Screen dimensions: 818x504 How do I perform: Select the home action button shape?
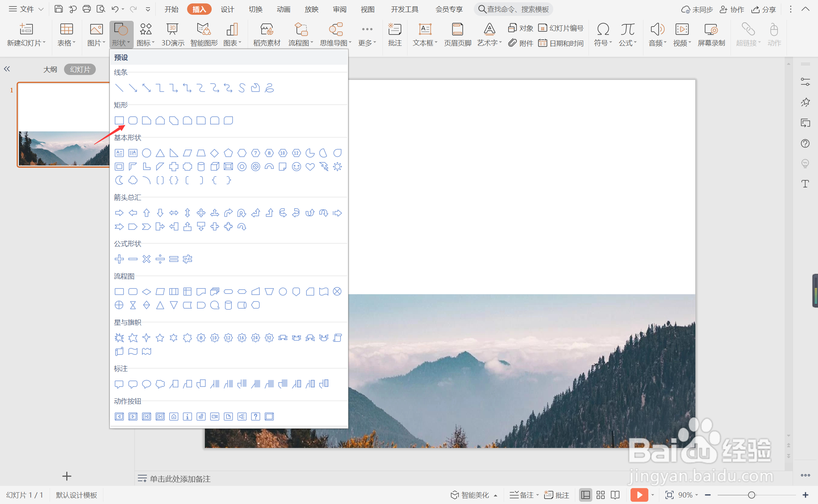click(174, 417)
